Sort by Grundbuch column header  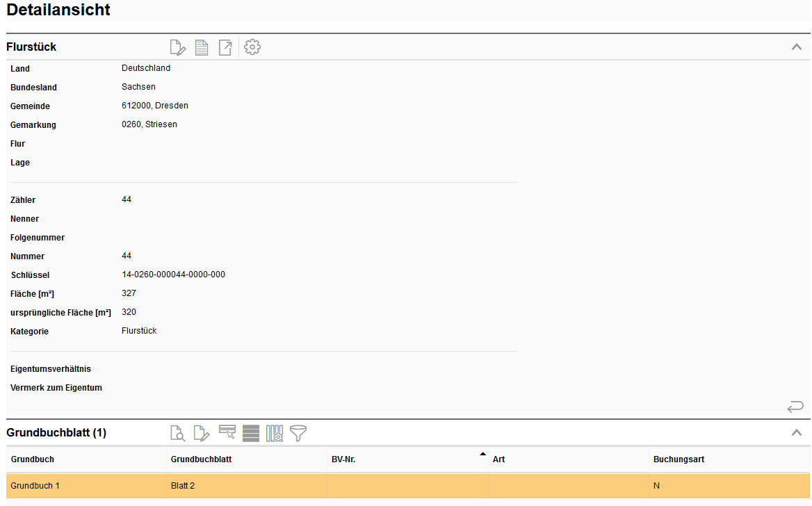[33, 459]
